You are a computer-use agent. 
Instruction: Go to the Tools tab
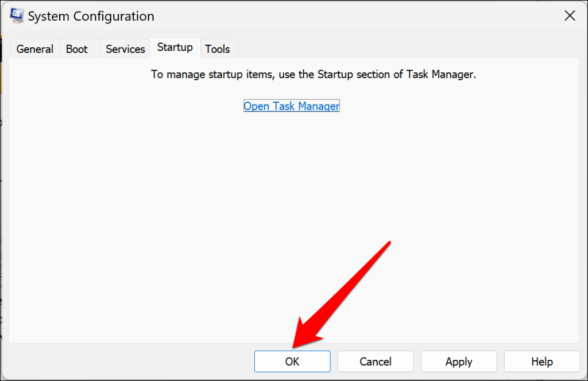coord(218,49)
